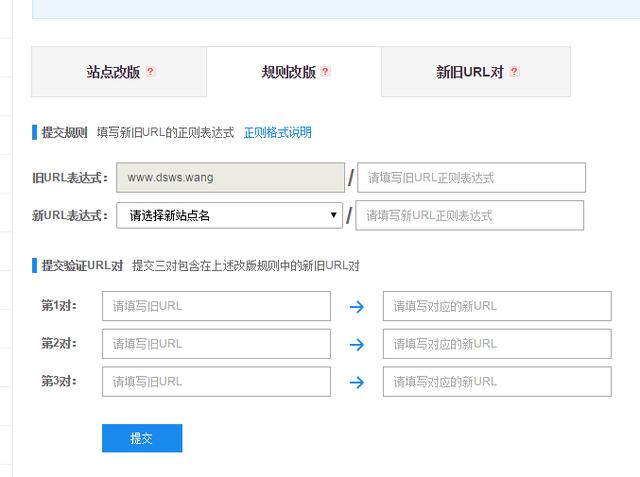Focus the old URL regex expression field
The height and width of the screenshot is (477, 640).
pyautogui.click(x=471, y=178)
